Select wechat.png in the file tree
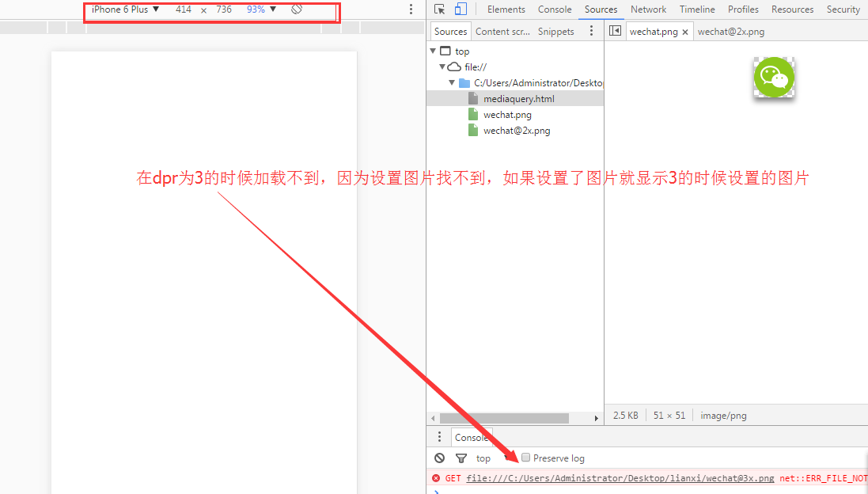This screenshot has height=494, width=868. [507, 115]
